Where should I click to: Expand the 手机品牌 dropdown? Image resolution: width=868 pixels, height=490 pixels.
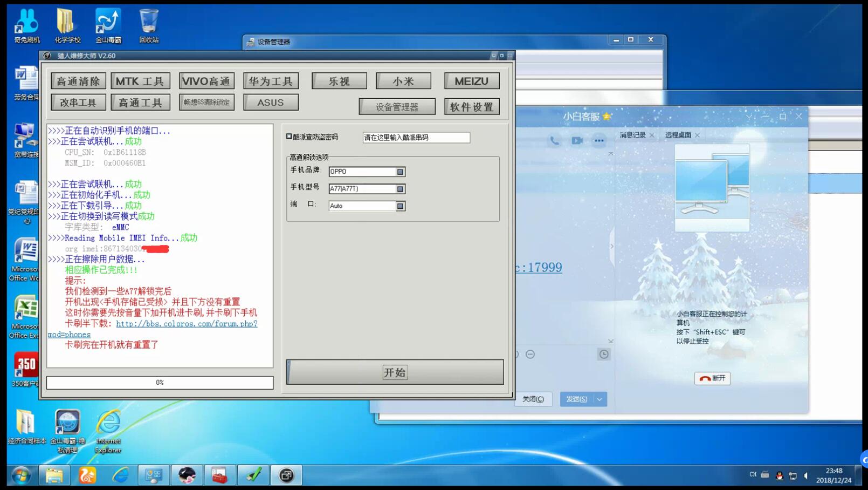pyautogui.click(x=400, y=172)
